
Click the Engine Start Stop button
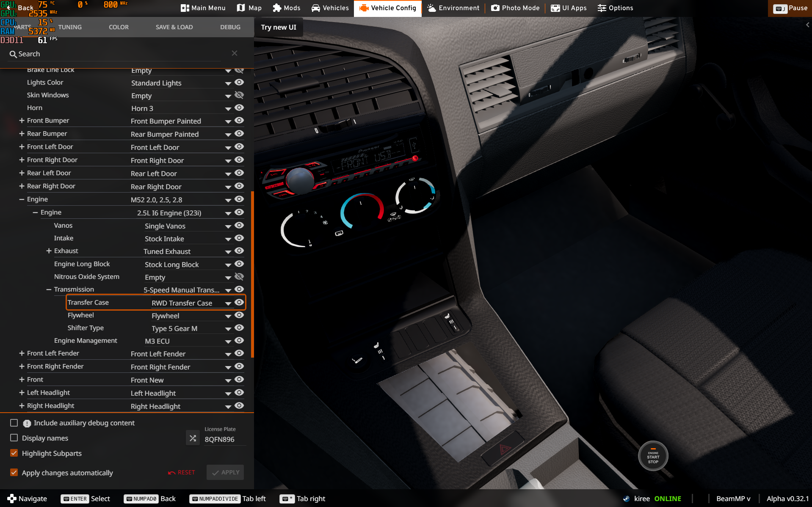click(x=653, y=456)
